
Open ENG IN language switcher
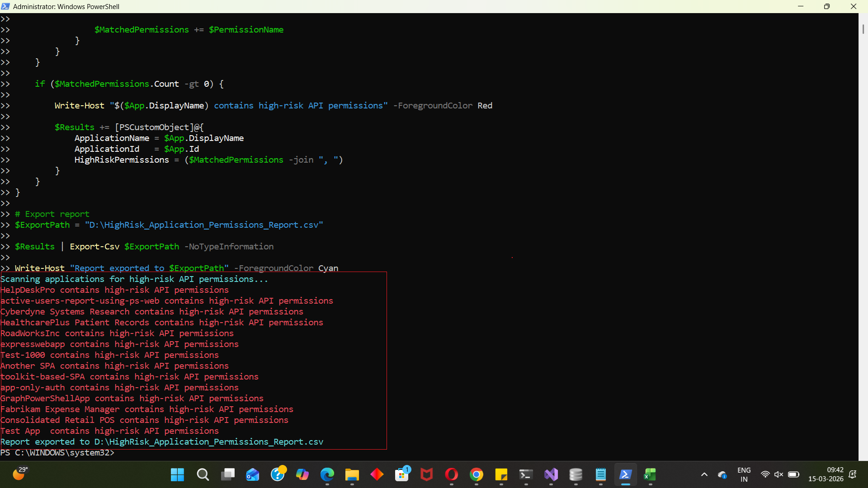coord(744,474)
